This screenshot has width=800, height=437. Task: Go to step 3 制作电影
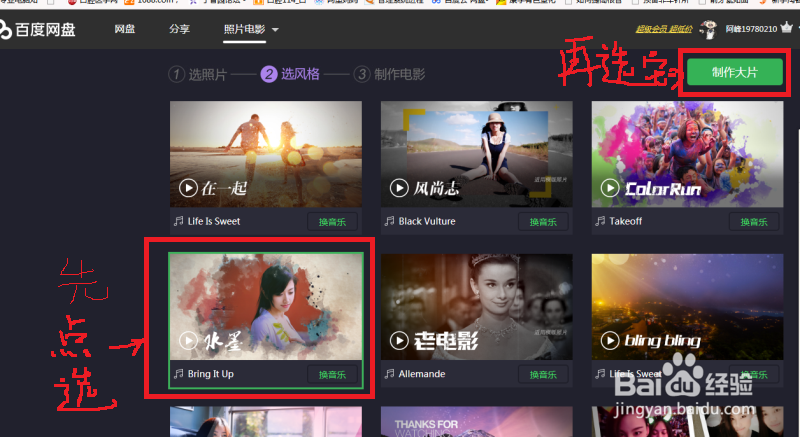(389, 74)
